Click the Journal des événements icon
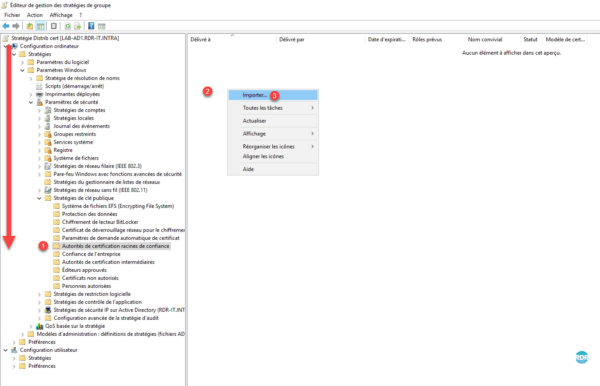600x386 pixels. [x=48, y=126]
